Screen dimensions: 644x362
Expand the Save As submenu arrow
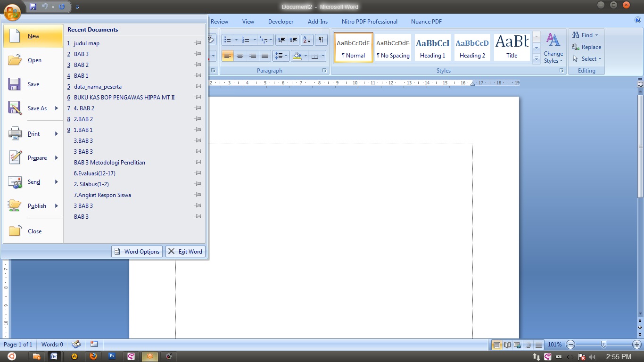pyautogui.click(x=57, y=108)
